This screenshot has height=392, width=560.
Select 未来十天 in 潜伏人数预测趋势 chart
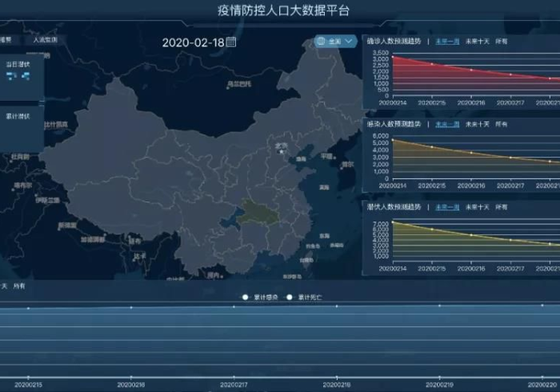point(477,207)
